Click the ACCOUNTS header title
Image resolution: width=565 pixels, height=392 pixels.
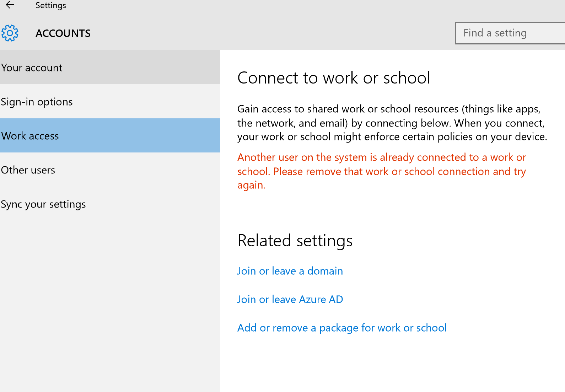pos(63,33)
